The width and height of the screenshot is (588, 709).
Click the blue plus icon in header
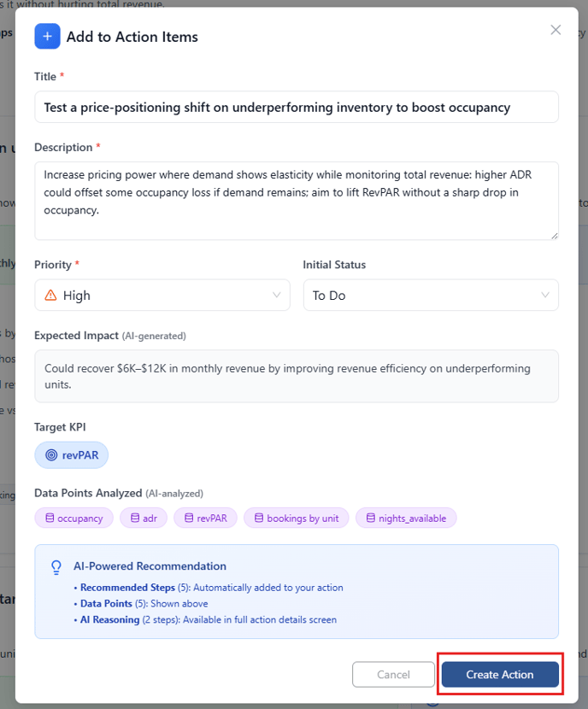(47, 37)
